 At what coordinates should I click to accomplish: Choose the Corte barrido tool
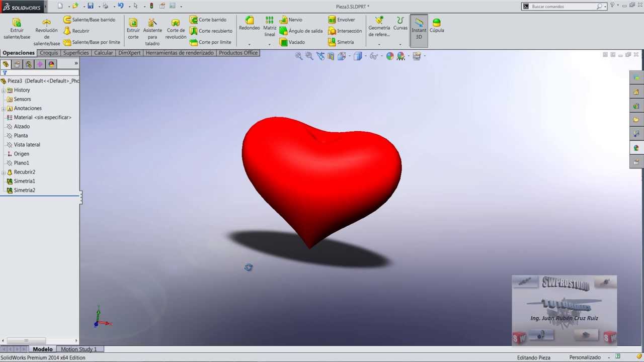(208, 20)
